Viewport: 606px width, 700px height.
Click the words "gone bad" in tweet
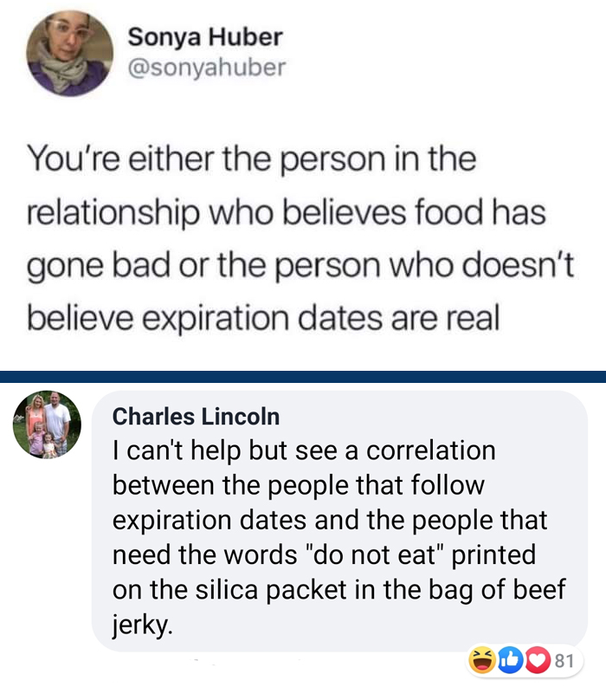click(99, 267)
